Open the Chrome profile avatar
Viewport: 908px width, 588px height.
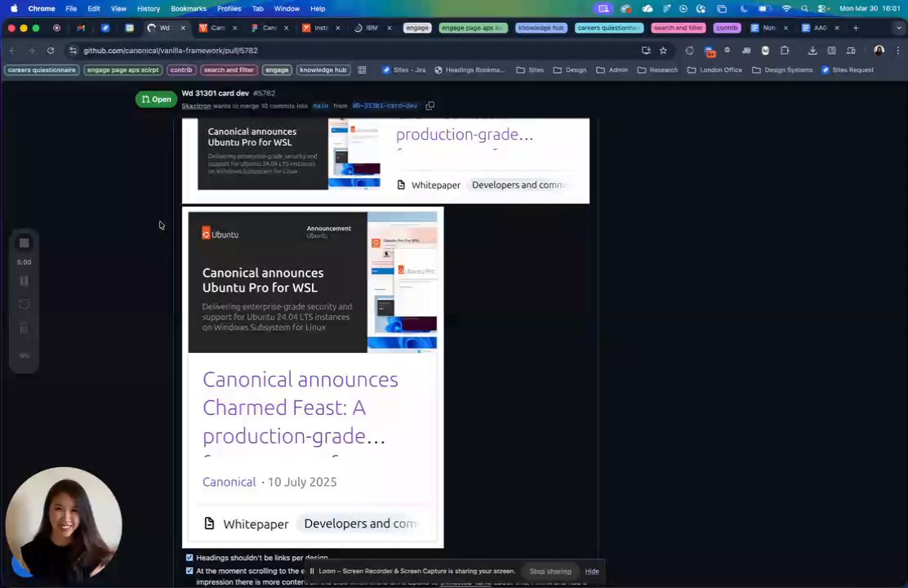pyautogui.click(x=879, y=51)
